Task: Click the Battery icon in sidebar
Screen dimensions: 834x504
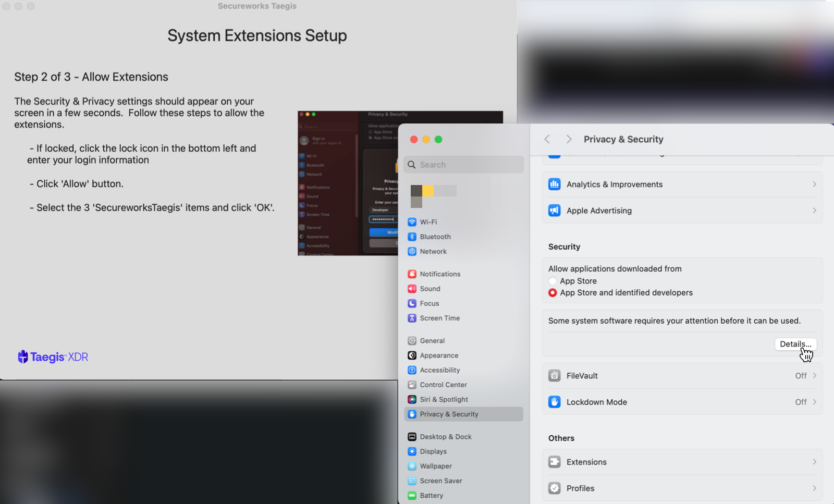Action: point(412,496)
